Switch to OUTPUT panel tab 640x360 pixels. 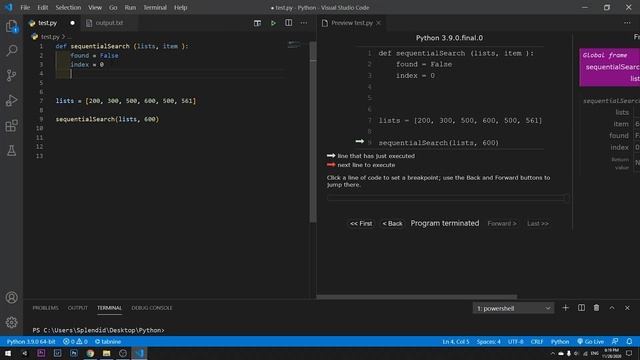pos(78,308)
